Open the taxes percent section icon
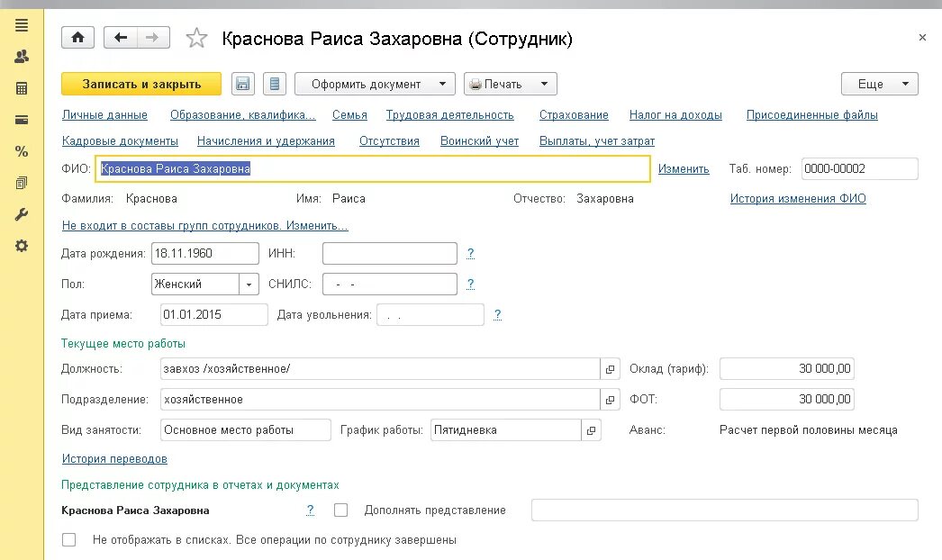Image resolution: width=942 pixels, height=560 pixels. click(22, 151)
